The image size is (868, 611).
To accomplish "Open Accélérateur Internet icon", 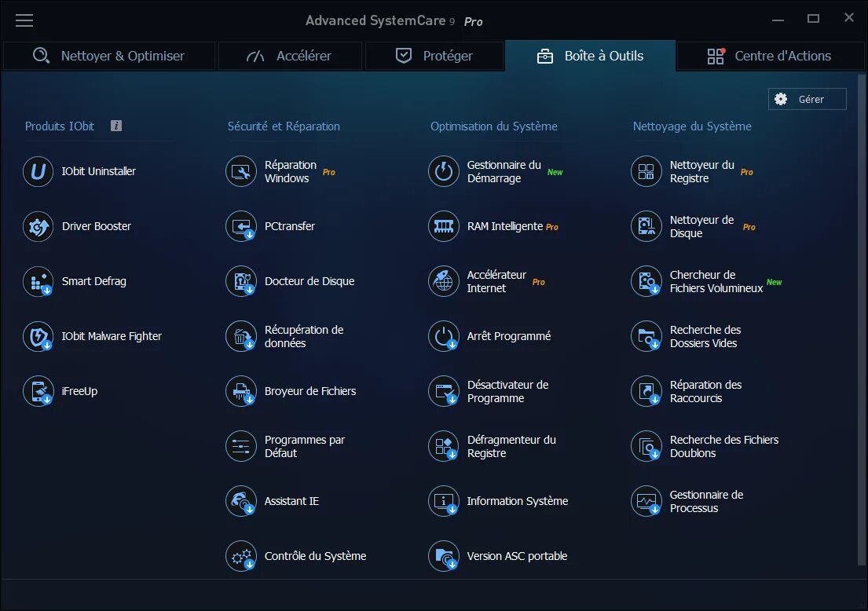I will (443, 281).
